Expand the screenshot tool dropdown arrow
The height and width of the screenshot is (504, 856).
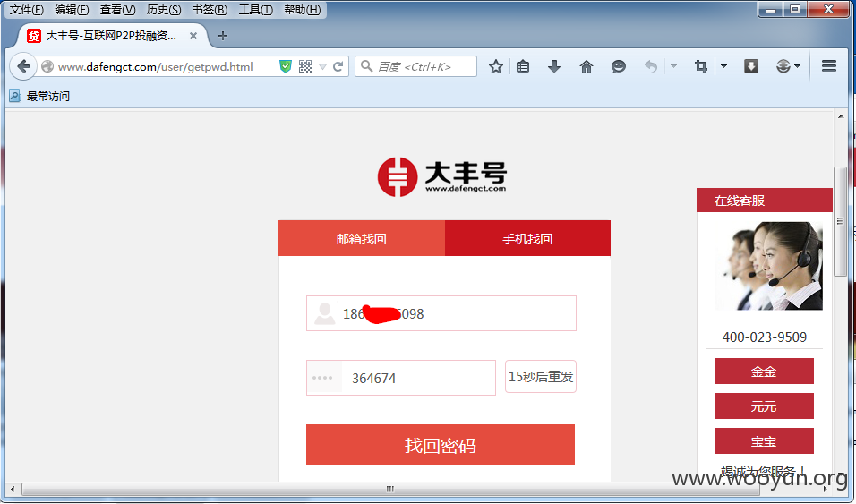(723, 66)
